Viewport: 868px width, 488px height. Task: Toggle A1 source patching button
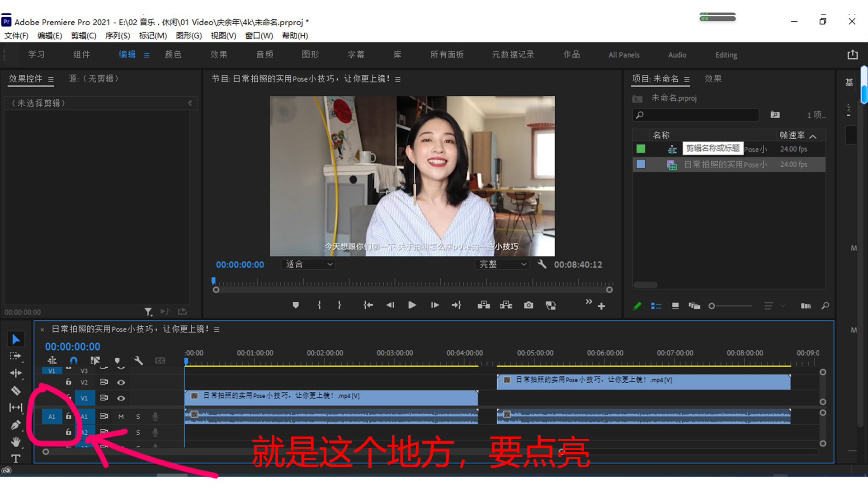coord(52,417)
